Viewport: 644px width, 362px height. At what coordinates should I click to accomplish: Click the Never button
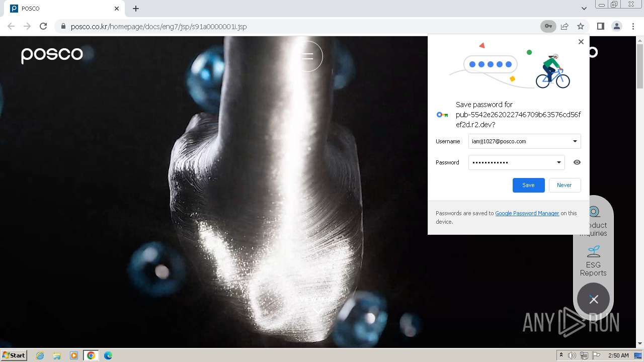coord(565,185)
